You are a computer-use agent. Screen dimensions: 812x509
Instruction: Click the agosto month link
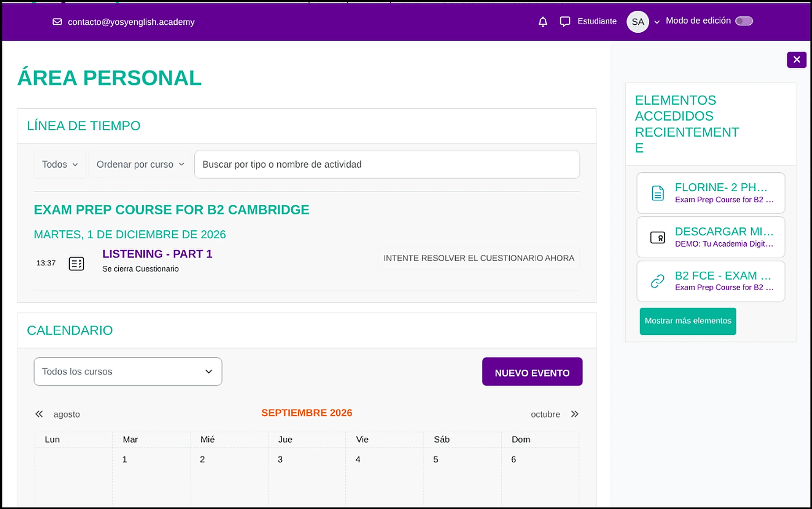click(x=67, y=414)
